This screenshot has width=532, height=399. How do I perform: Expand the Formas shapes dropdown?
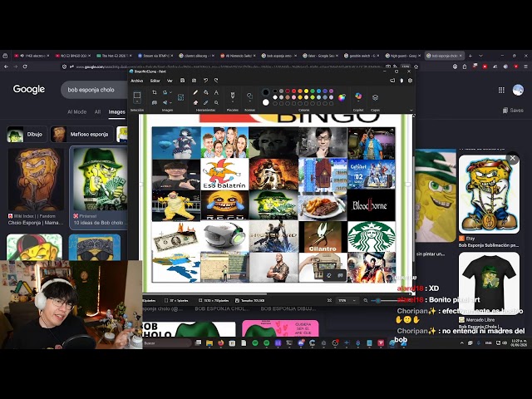[249, 101]
